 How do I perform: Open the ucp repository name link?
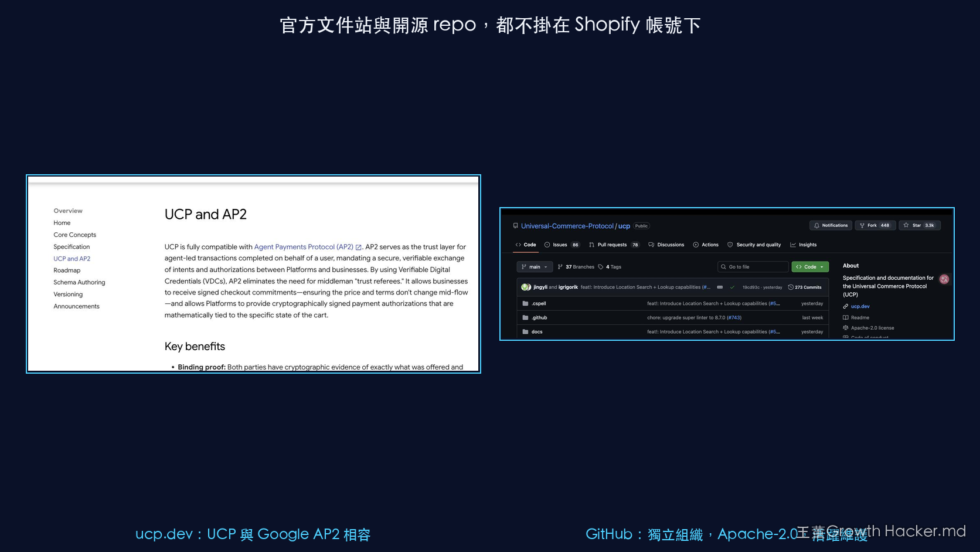click(624, 226)
